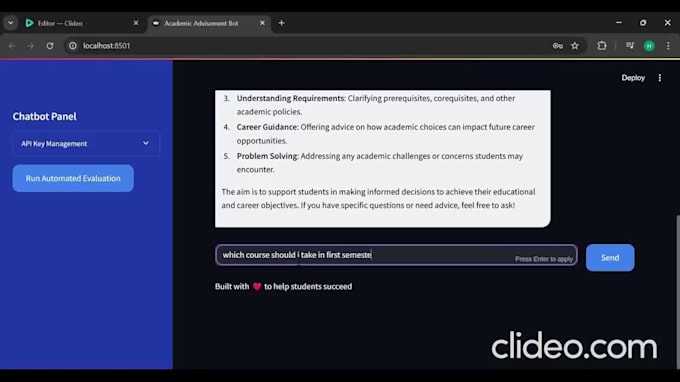The image size is (680, 382).
Task: Close the Editor — Clideo tab
Action: click(136, 23)
